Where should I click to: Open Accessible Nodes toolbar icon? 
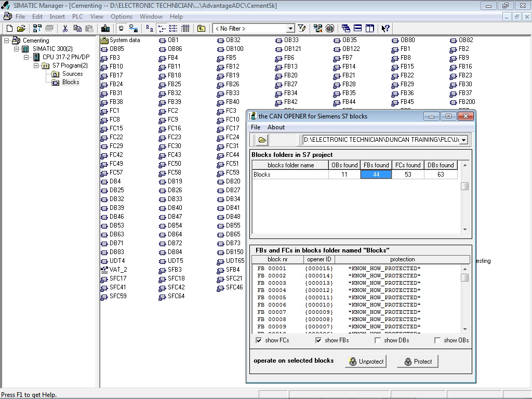point(37,29)
